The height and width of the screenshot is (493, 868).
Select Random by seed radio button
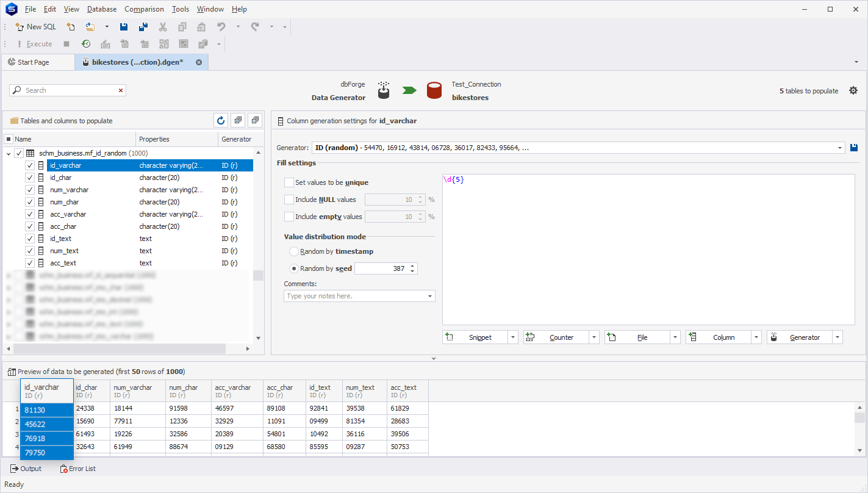click(x=294, y=268)
